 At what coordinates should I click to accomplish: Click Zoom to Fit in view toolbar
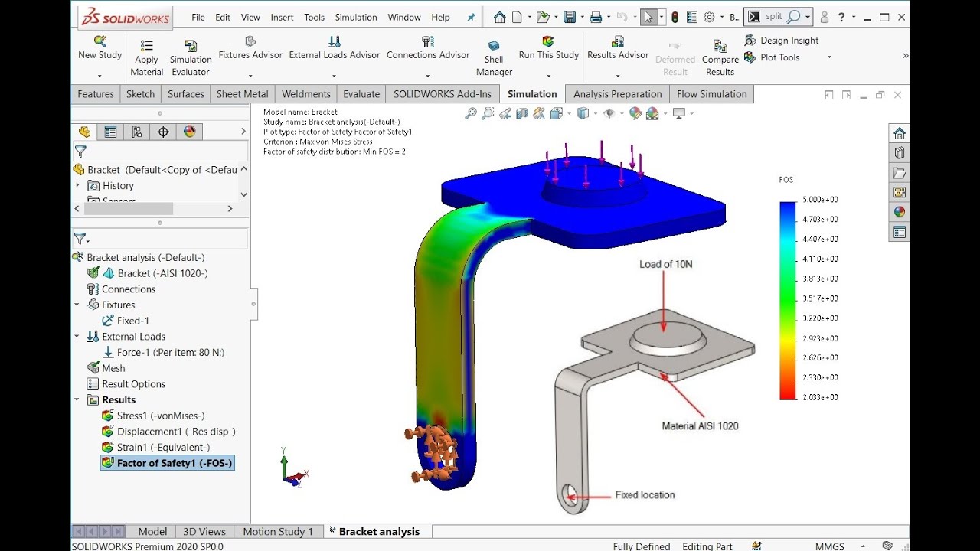pos(470,113)
